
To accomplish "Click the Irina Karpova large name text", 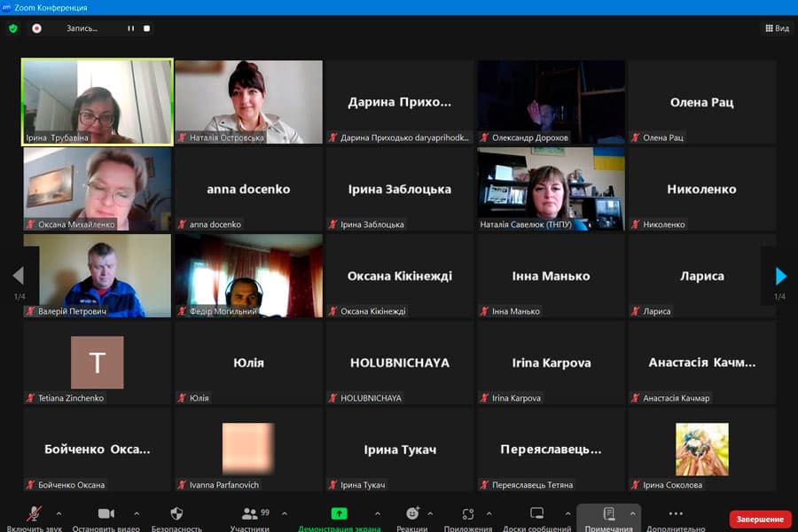I will tap(552, 363).
